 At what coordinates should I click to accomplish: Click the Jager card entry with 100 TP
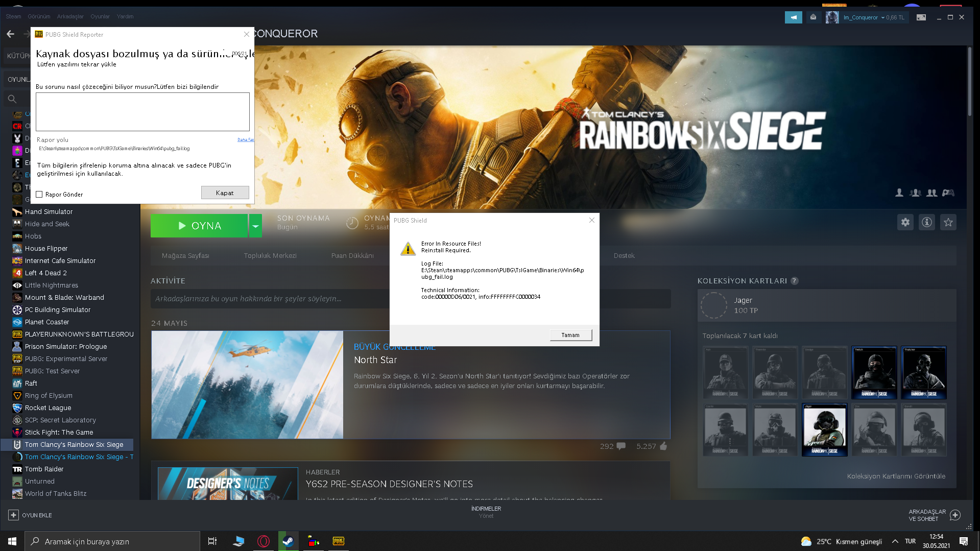[826, 305]
